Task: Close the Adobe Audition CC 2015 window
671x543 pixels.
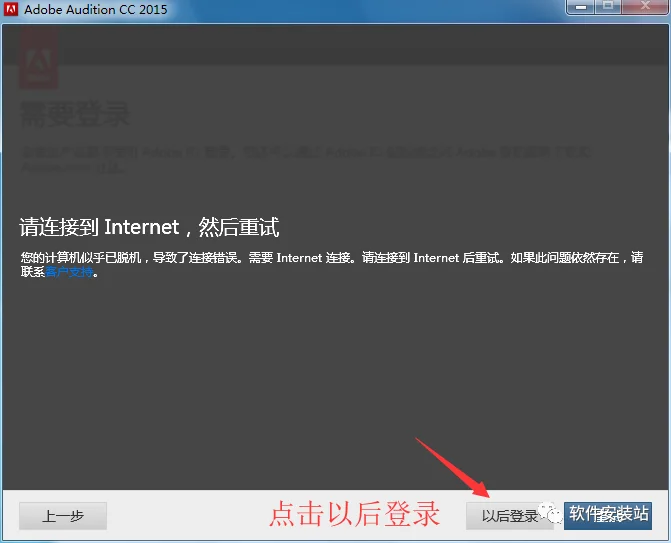Action: coord(644,6)
